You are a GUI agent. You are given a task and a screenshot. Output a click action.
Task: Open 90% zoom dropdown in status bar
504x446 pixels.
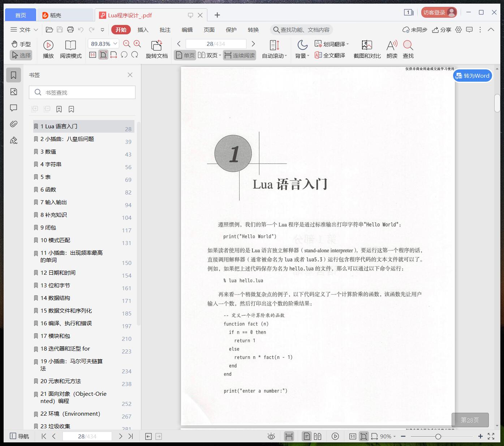click(x=388, y=436)
